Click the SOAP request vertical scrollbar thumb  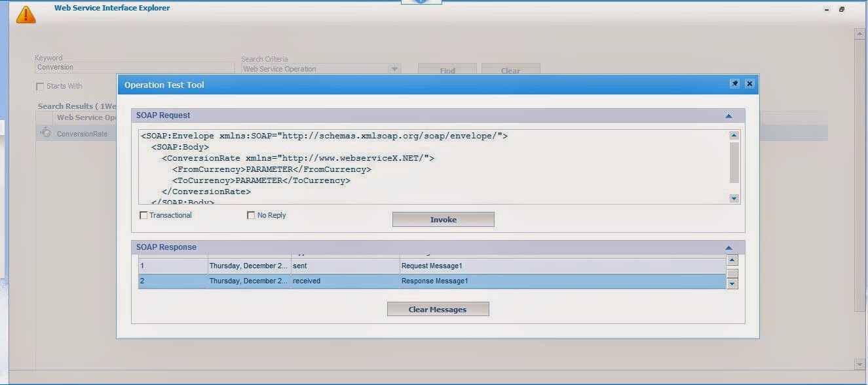734,162
